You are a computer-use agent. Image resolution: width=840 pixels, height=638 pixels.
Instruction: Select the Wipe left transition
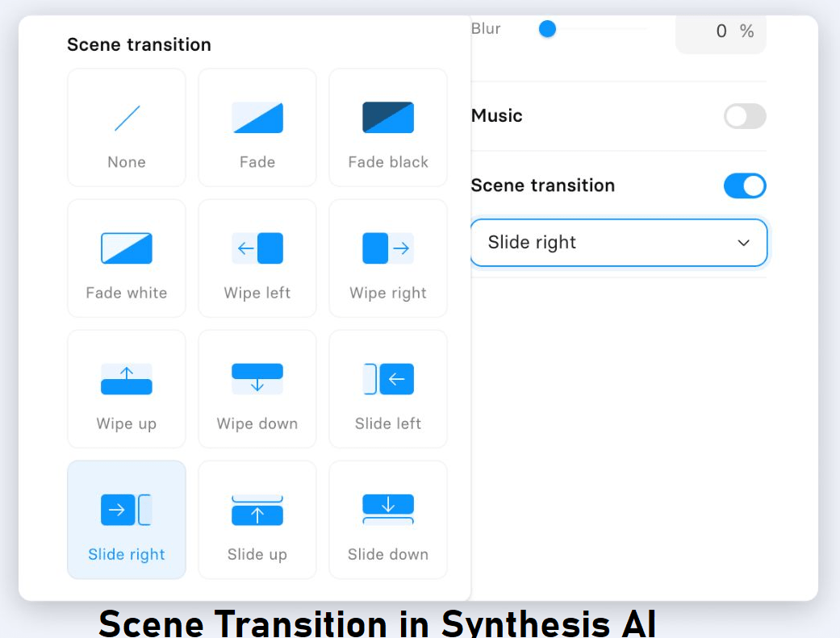pyautogui.click(x=257, y=258)
